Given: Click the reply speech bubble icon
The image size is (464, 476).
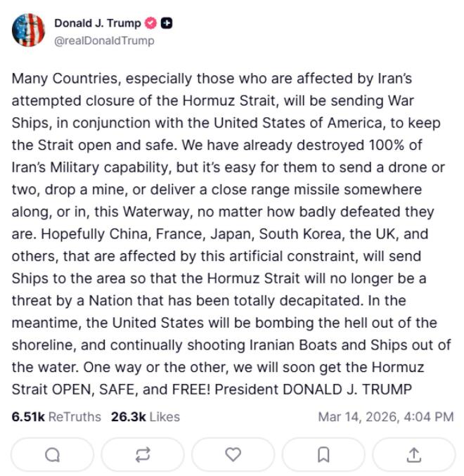Looking at the screenshot, I should [52, 455].
